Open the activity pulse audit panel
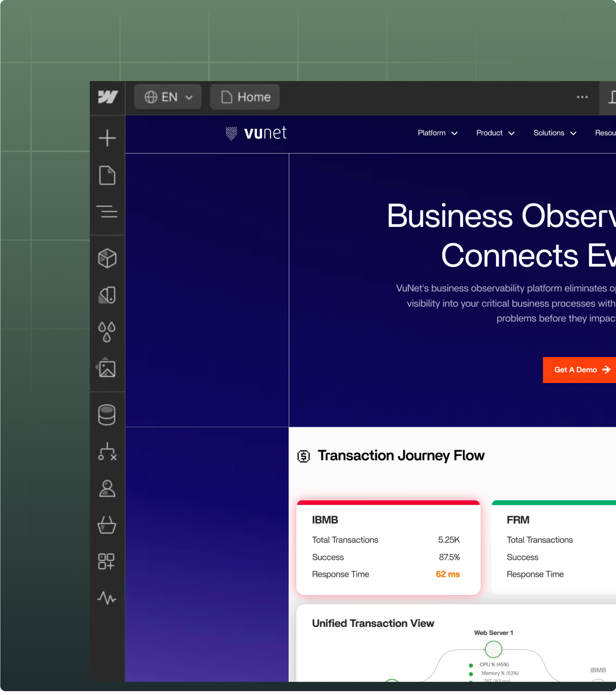 (107, 598)
